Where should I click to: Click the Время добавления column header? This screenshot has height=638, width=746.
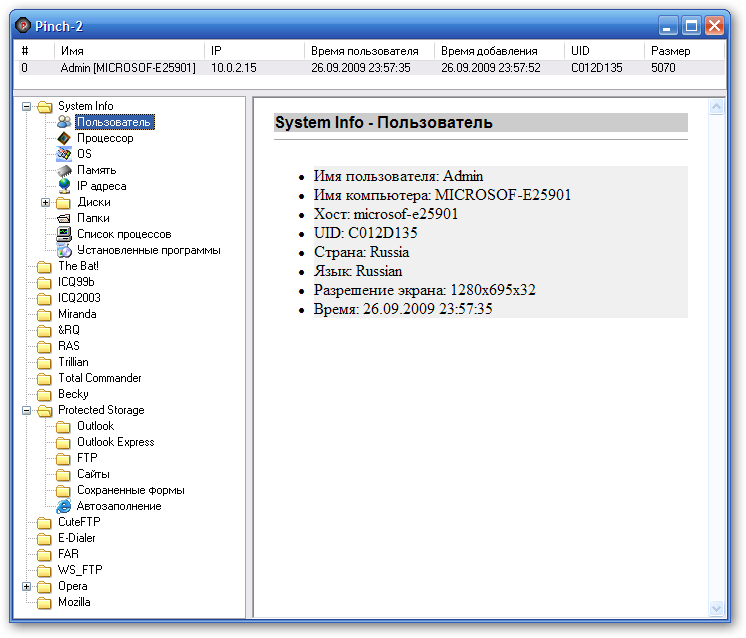click(500, 51)
